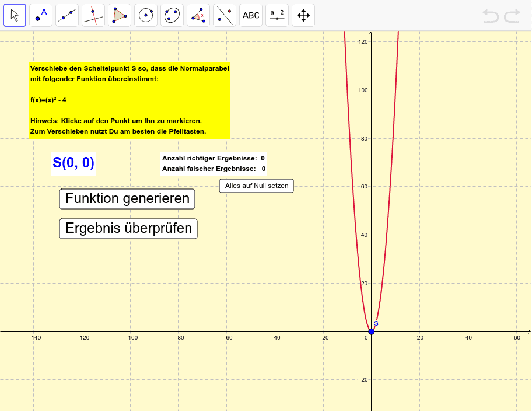Click the Hinweis instruction line

click(116, 121)
